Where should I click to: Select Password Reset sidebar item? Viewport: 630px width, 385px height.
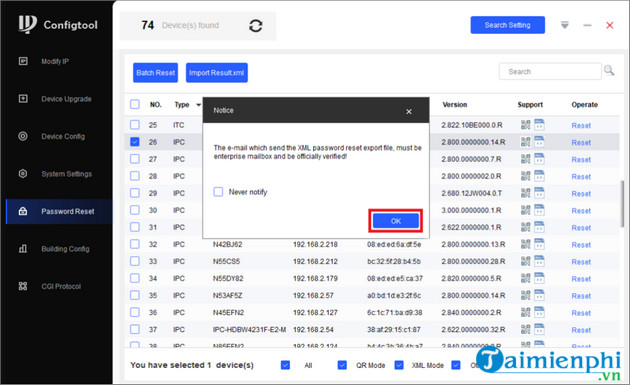(x=59, y=211)
